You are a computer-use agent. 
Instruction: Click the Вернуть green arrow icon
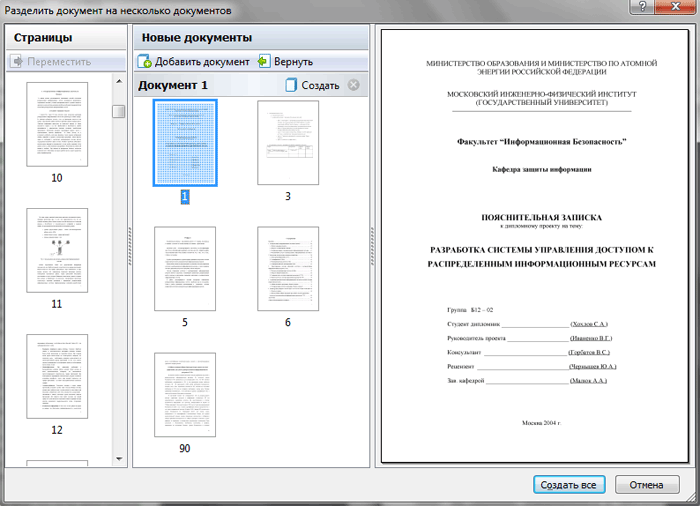264,61
